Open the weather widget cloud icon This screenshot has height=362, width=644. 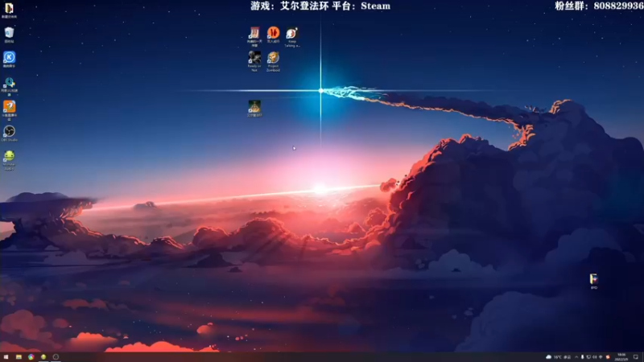548,357
